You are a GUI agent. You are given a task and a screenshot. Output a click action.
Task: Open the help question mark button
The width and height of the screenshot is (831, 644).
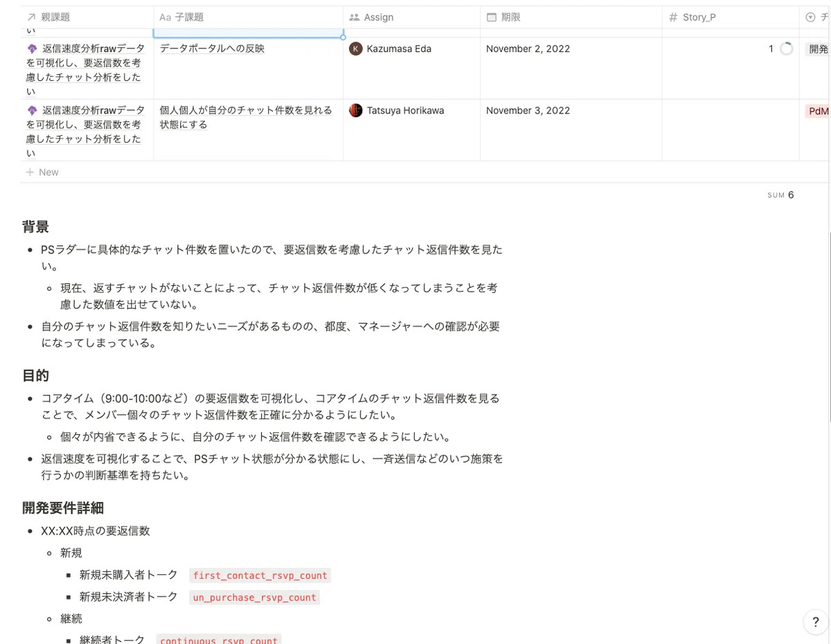tap(815, 622)
